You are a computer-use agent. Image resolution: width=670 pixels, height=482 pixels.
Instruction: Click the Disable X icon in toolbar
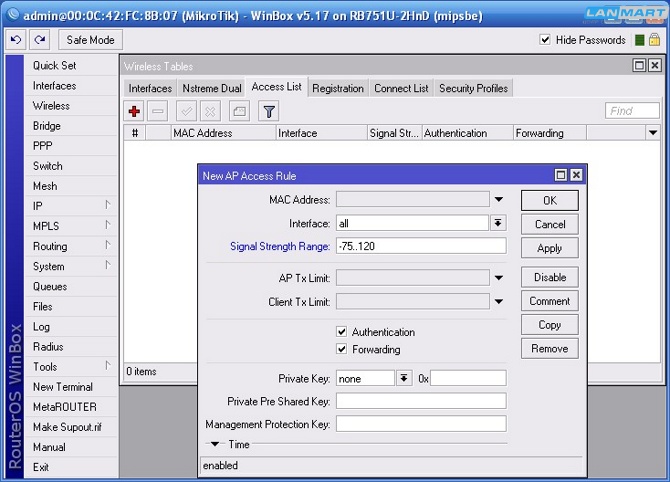[212, 111]
